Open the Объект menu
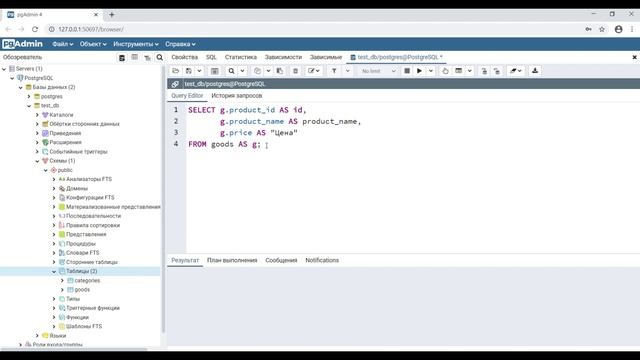Image resolution: width=640 pixels, height=360 pixels. [x=93, y=44]
